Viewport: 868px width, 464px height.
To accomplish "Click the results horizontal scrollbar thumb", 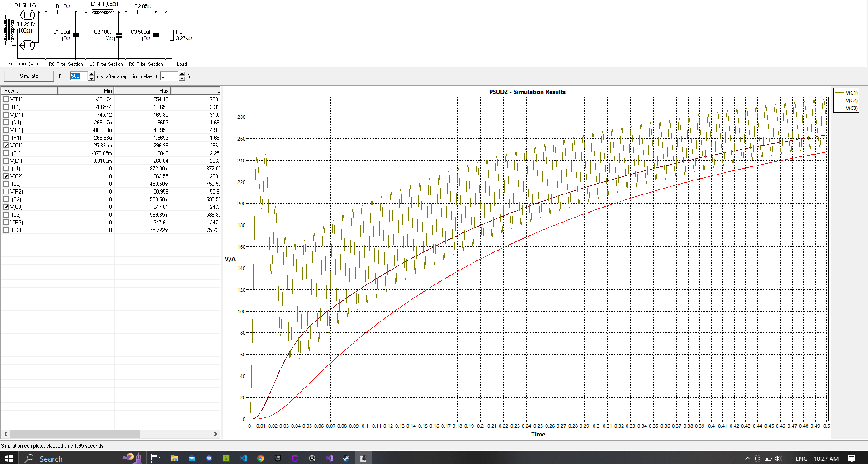I will 75,434.
